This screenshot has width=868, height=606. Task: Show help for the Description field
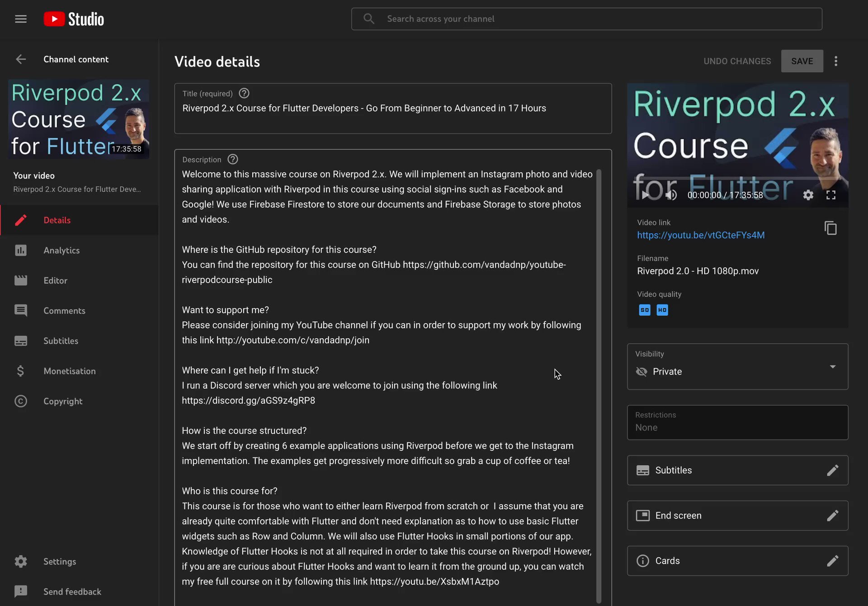233,160
